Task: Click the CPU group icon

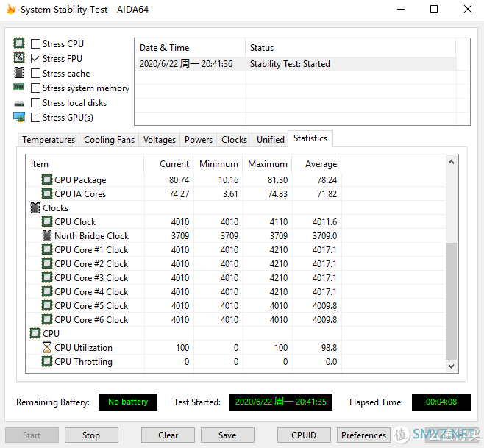Action: [x=35, y=333]
